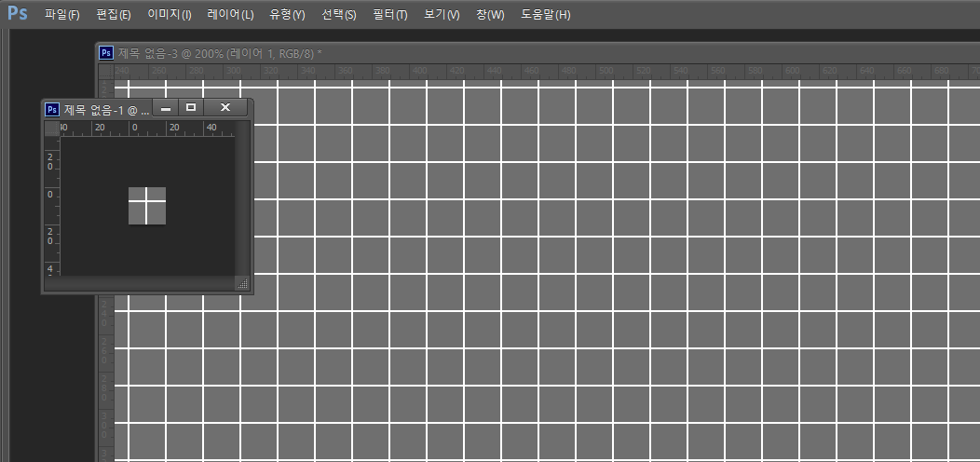Close the 제목 없음-1 document window

pos(225,108)
